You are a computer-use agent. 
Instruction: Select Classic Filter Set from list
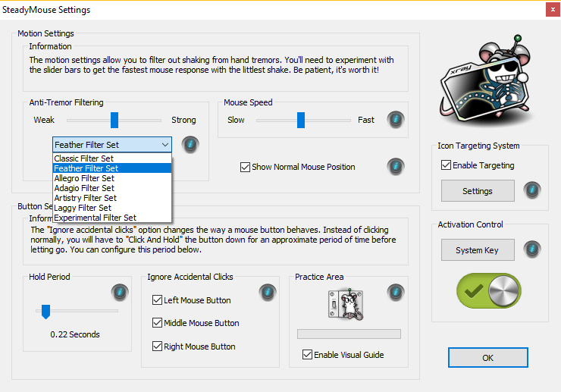click(83, 158)
